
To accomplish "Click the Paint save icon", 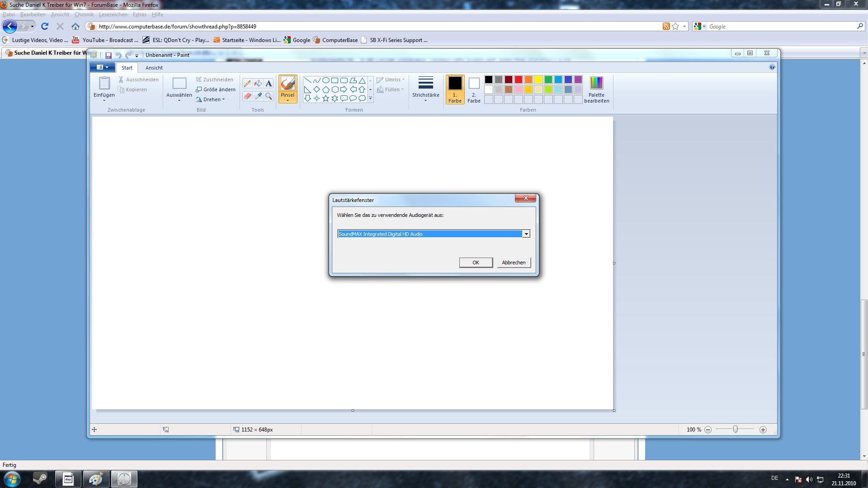I will pyautogui.click(x=108, y=55).
